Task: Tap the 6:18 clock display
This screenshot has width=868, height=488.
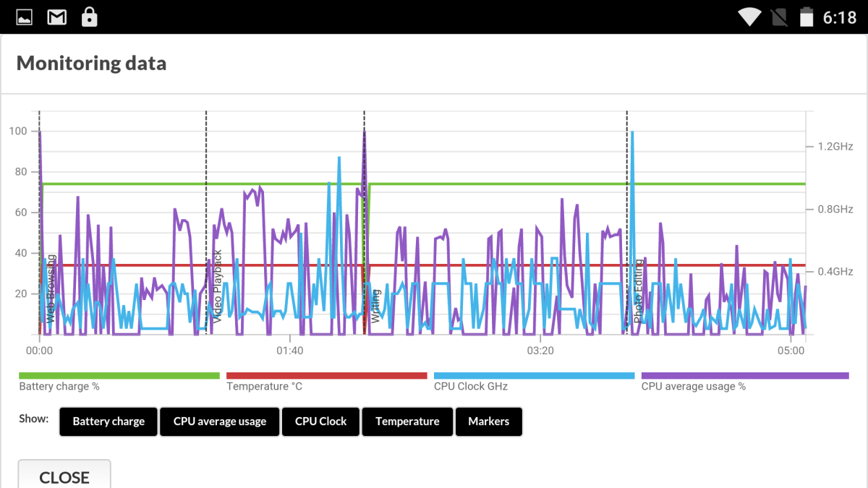Action: coord(839,17)
